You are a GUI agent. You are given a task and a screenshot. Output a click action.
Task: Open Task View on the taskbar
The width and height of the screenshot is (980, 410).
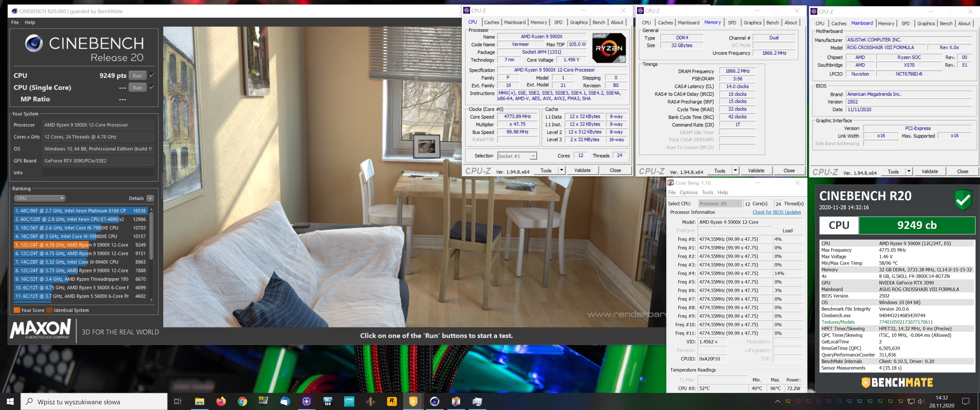point(178,401)
